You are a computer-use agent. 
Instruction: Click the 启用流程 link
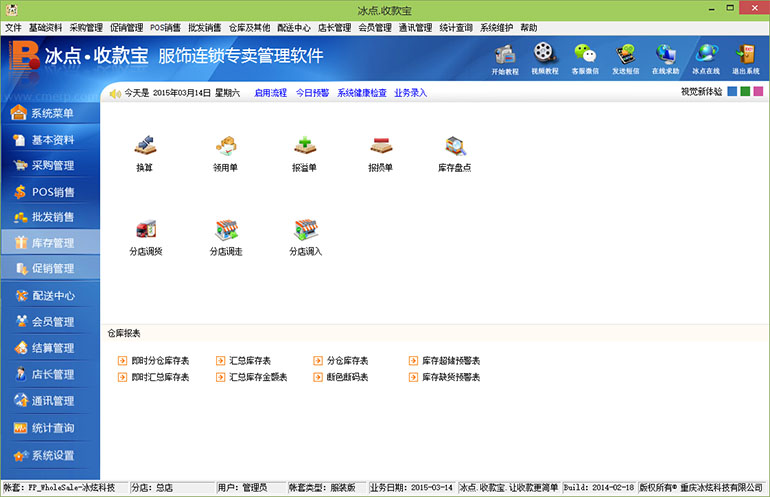point(271,93)
